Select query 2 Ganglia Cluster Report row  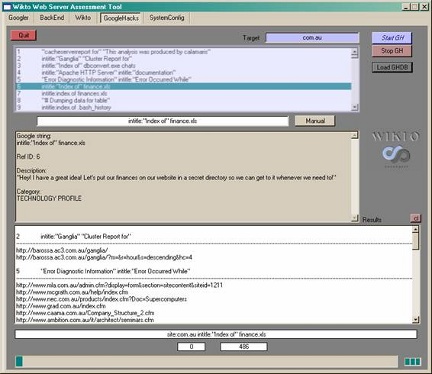click(183, 59)
